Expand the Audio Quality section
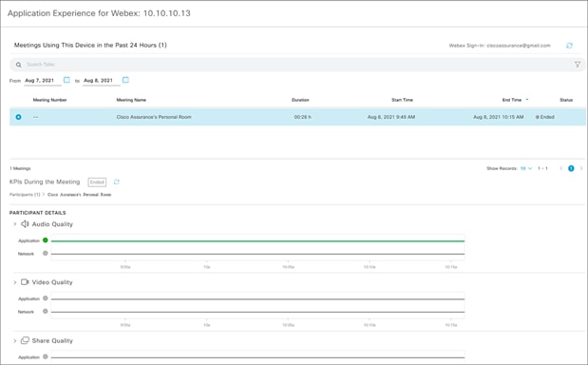 14,224
